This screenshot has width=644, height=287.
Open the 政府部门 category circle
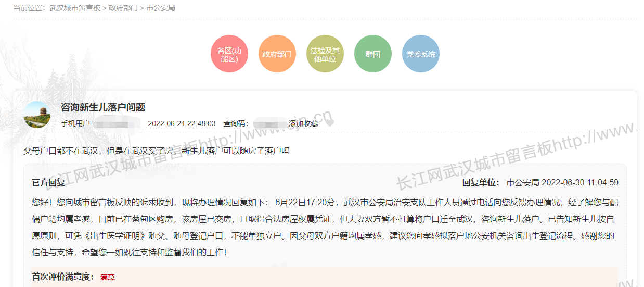[x=277, y=54]
